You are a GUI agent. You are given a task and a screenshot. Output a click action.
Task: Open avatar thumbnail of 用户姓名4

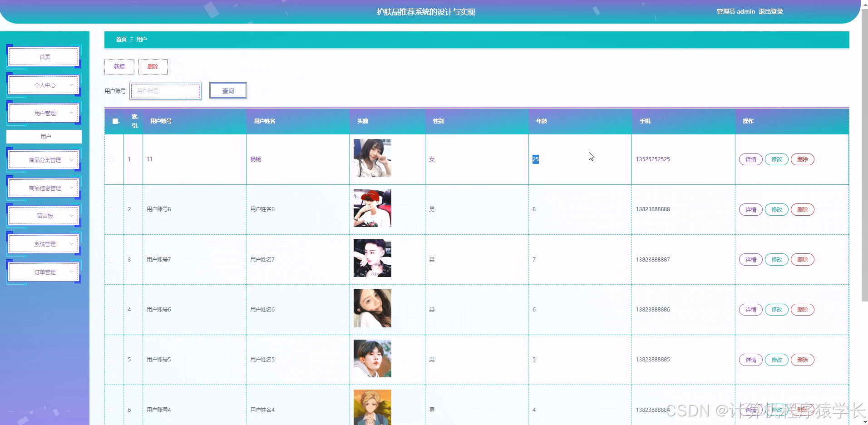click(x=372, y=407)
